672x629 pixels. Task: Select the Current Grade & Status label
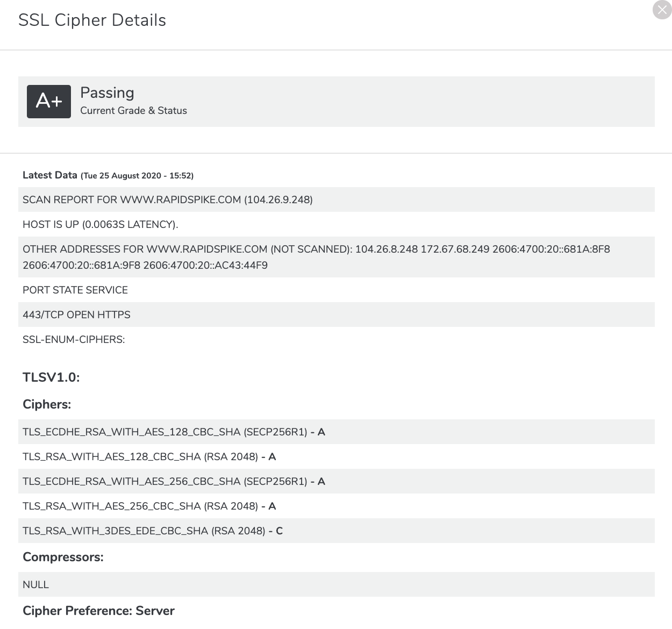click(x=134, y=110)
